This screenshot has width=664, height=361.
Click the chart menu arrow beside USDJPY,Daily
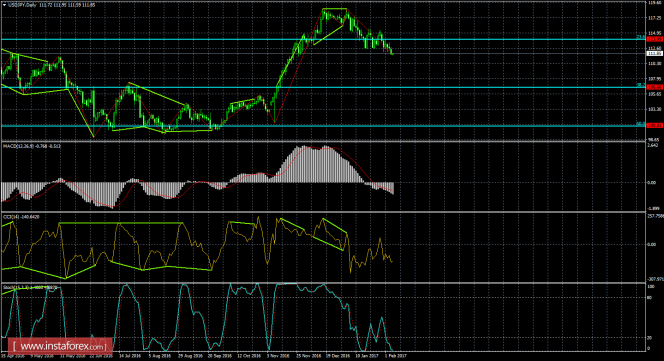click(4, 5)
